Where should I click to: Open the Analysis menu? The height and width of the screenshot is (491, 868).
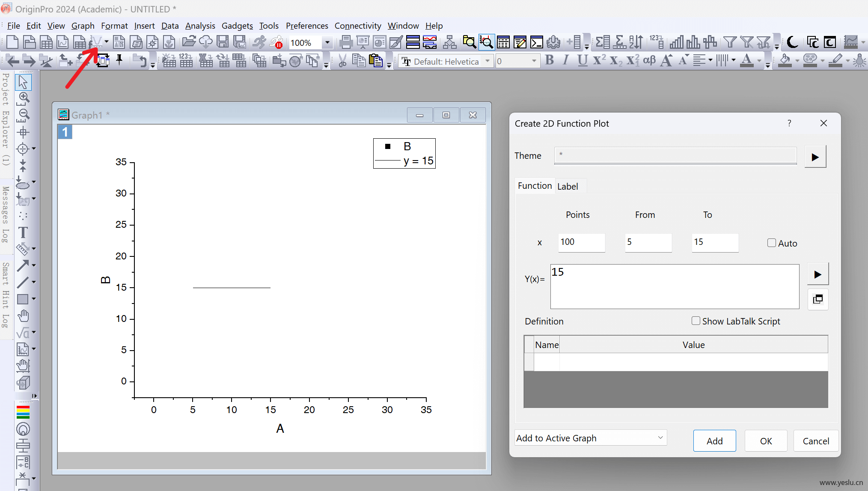click(x=200, y=26)
